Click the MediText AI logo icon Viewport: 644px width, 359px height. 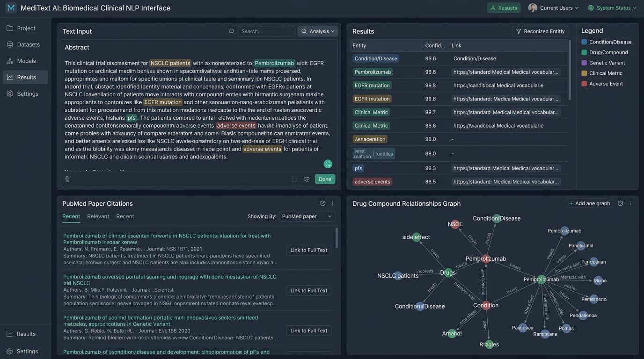[x=11, y=8]
